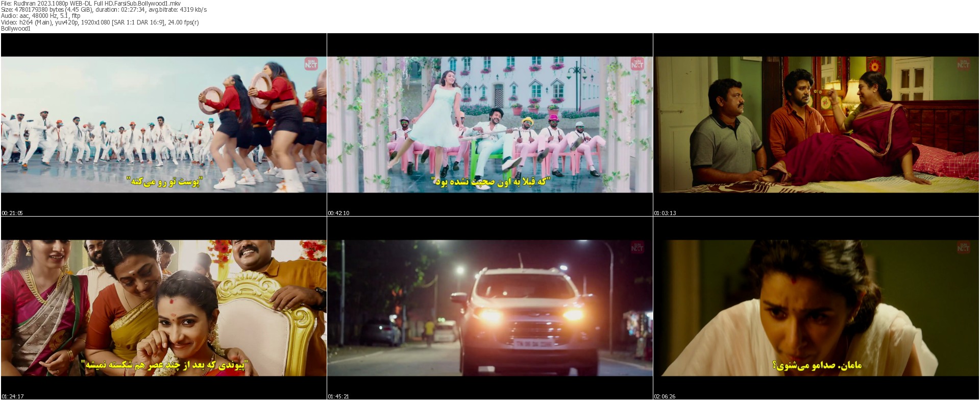Open the night car thumbnail at 01:45:21
Viewport: 980px width, 400px height.
tap(490, 308)
